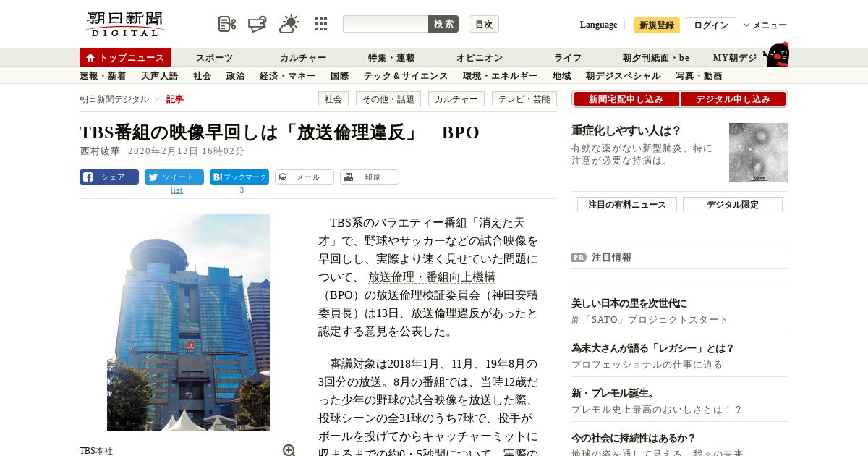Open the オピニオン tab
Viewport: 868px width, 456px height.
tap(480, 57)
